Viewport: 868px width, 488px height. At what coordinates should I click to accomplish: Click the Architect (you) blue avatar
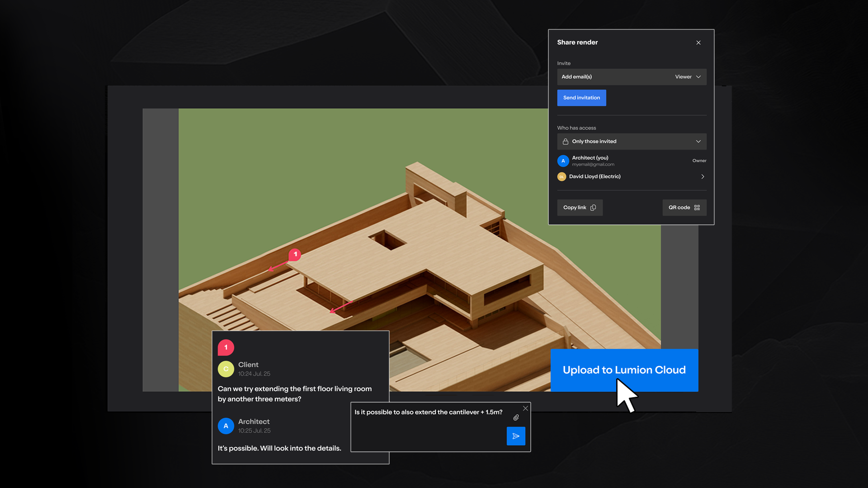pos(563,161)
